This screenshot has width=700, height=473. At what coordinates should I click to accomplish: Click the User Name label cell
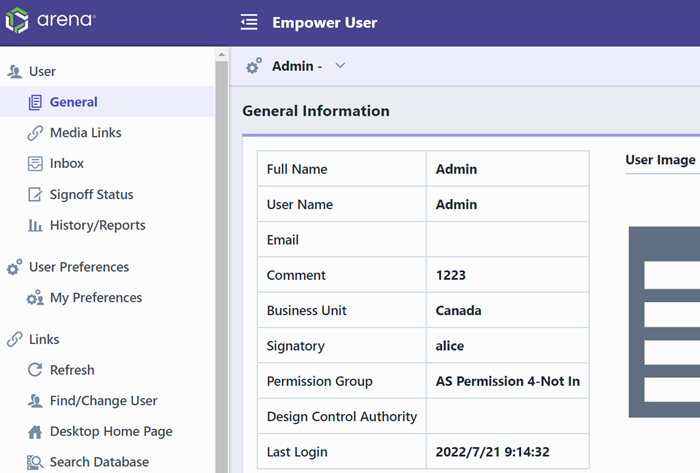point(342,204)
